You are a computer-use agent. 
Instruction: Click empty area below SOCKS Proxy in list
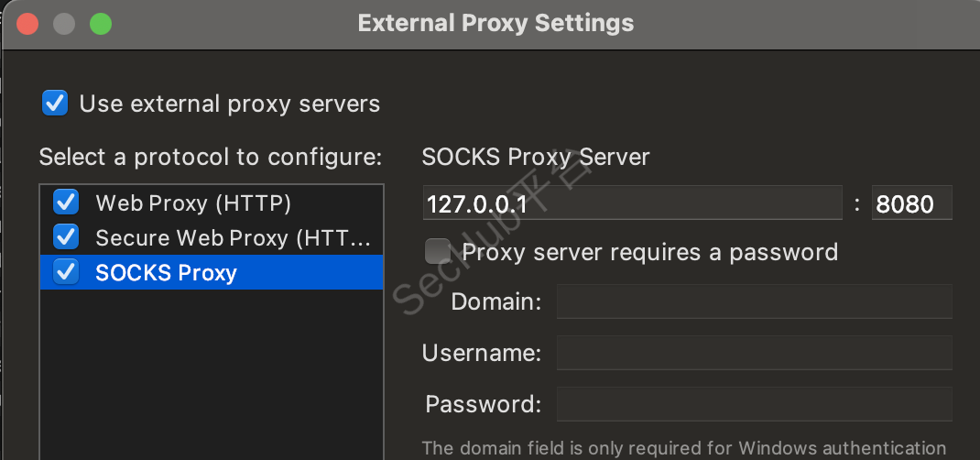[x=211, y=376]
